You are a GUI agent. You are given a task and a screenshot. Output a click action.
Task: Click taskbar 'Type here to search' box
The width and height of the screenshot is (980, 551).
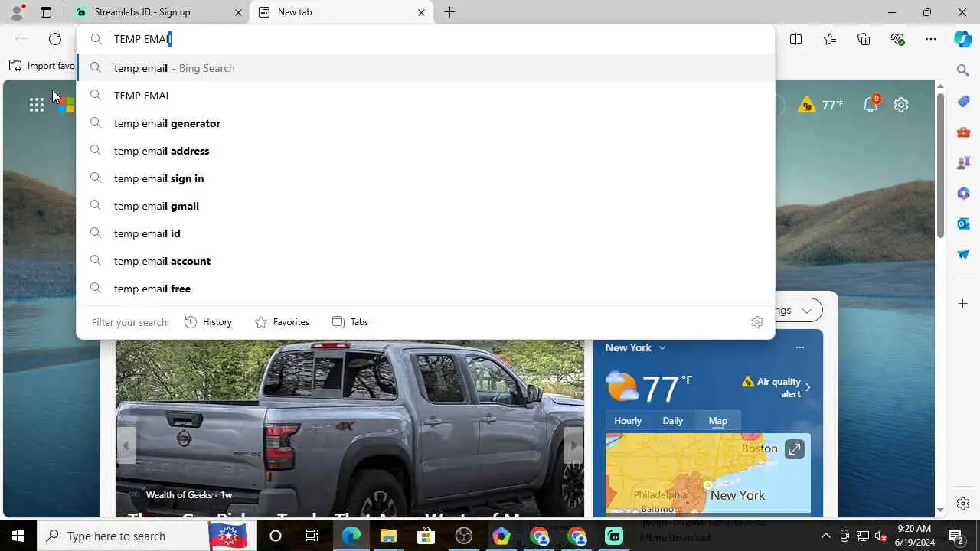click(x=145, y=536)
